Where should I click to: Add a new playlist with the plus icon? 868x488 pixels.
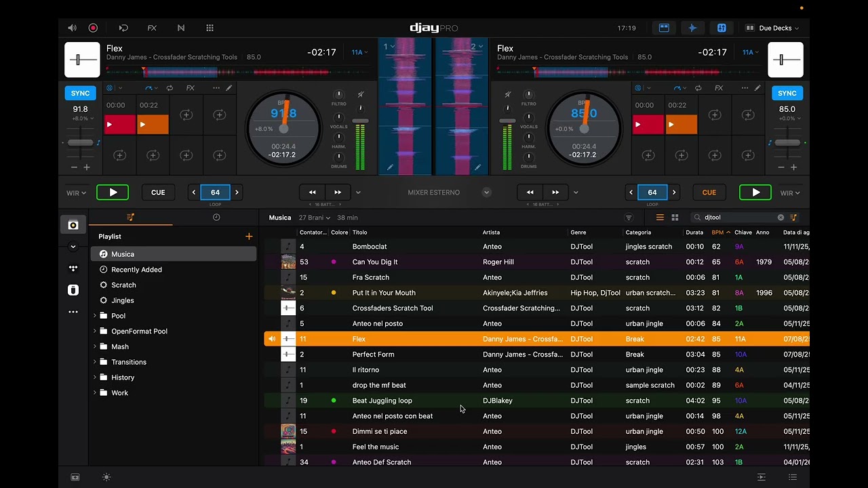tap(249, 237)
